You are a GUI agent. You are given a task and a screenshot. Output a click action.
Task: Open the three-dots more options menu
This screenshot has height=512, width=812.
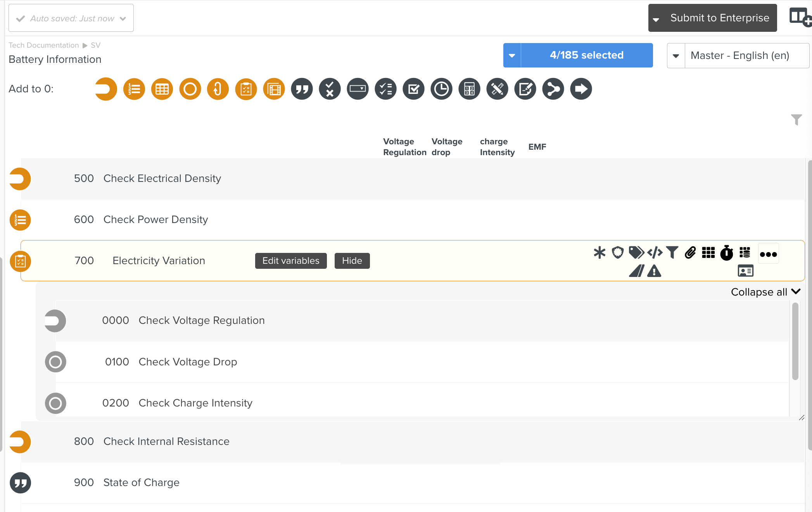coord(768,254)
